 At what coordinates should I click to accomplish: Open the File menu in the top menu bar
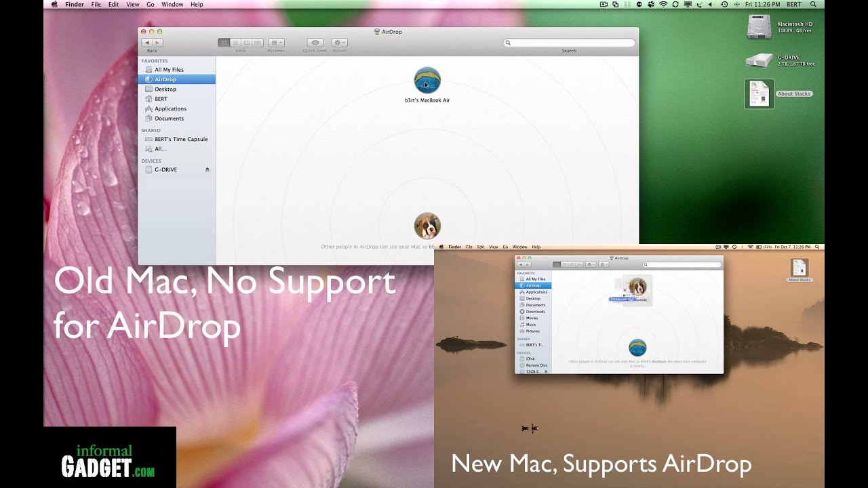(96, 4)
